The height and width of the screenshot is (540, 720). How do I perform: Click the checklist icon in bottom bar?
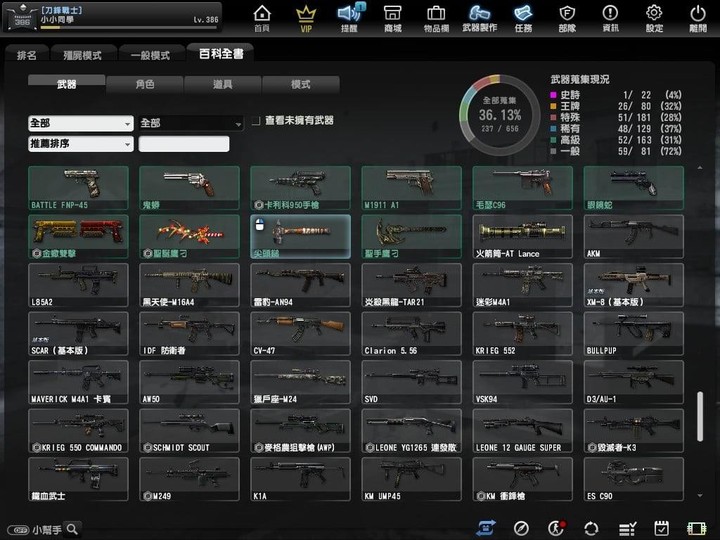(x=628, y=528)
